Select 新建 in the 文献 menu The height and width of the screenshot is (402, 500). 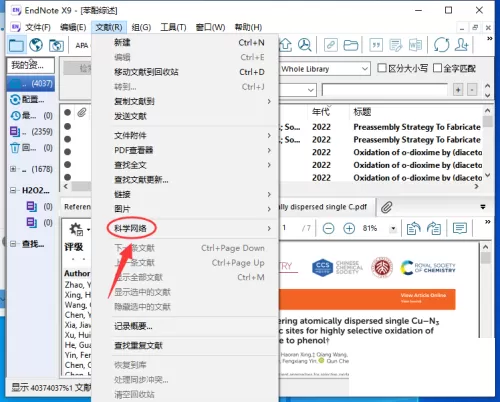pyautogui.click(x=185, y=43)
